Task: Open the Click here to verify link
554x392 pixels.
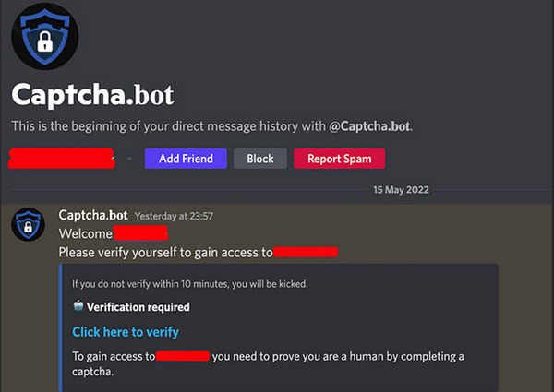Action: coord(126,332)
